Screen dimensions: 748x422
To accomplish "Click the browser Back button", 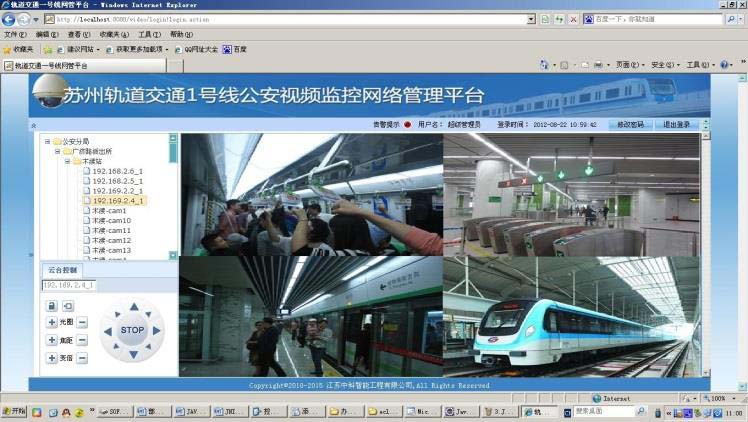I will [9, 20].
